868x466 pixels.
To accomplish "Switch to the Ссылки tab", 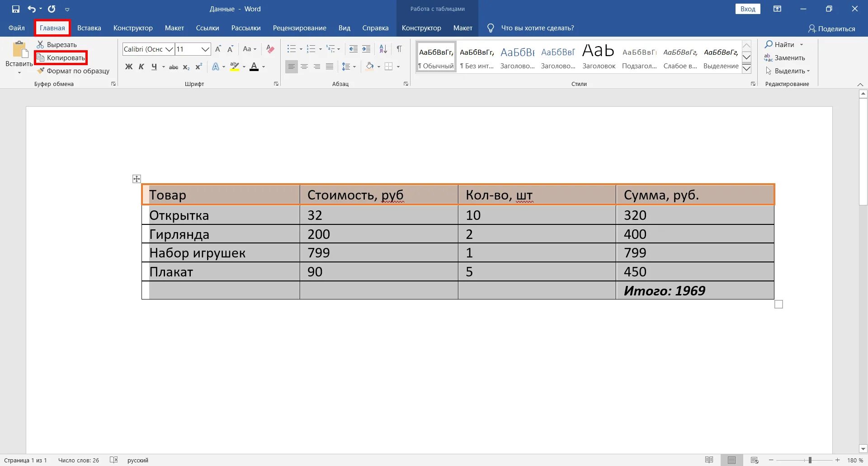I will (x=208, y=28).
